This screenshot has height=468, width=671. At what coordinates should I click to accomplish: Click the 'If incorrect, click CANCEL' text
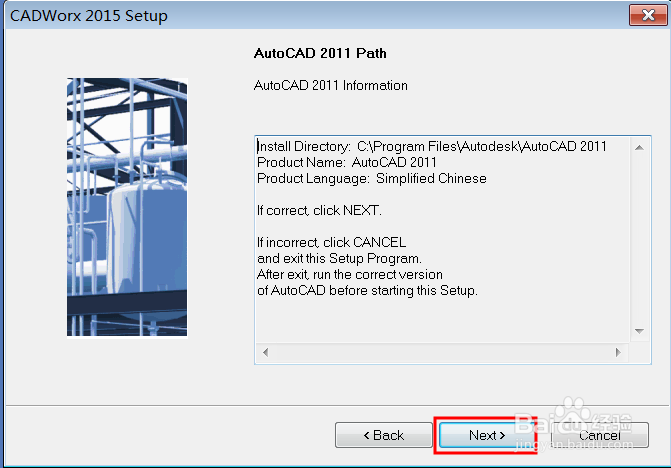(x=331, y=243)
